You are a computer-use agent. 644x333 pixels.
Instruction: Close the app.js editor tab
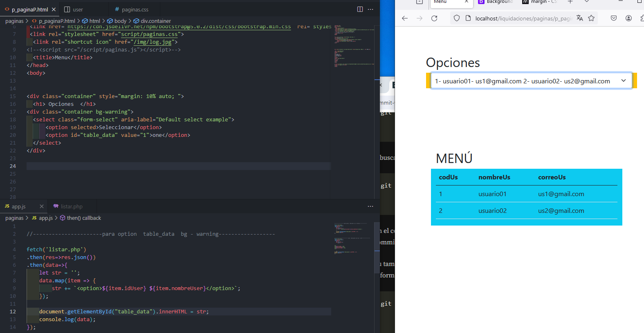pyautogui.click(x=41, y=206)
